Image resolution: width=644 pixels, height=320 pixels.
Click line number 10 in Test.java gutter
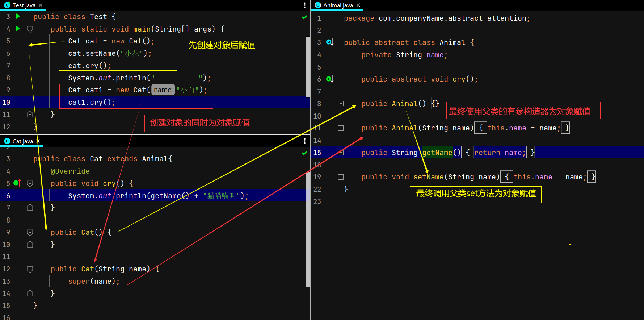6,102
